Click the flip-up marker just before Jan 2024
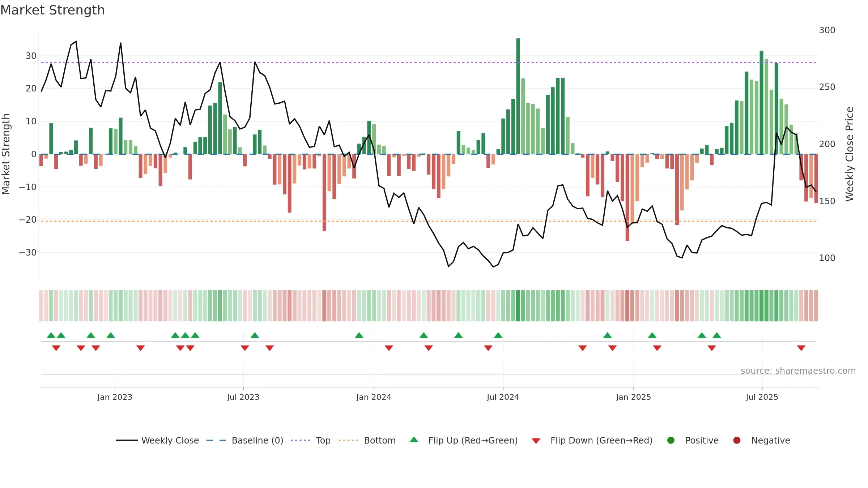Image resolution: width=868 pixels, height=488 pixels. [359, 335]
